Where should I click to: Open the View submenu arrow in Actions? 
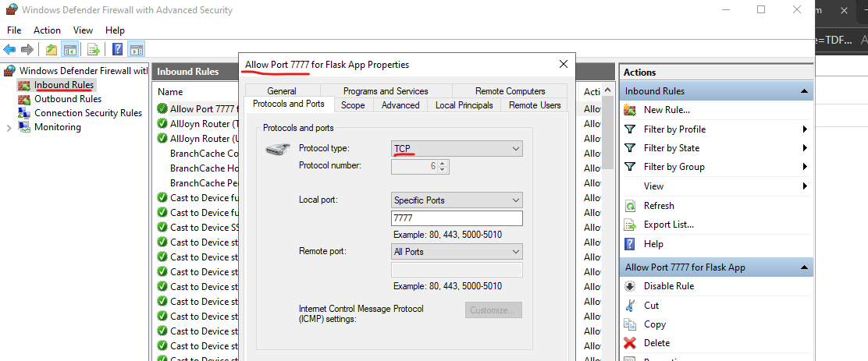pyautogui.click(x=805, y=186)
